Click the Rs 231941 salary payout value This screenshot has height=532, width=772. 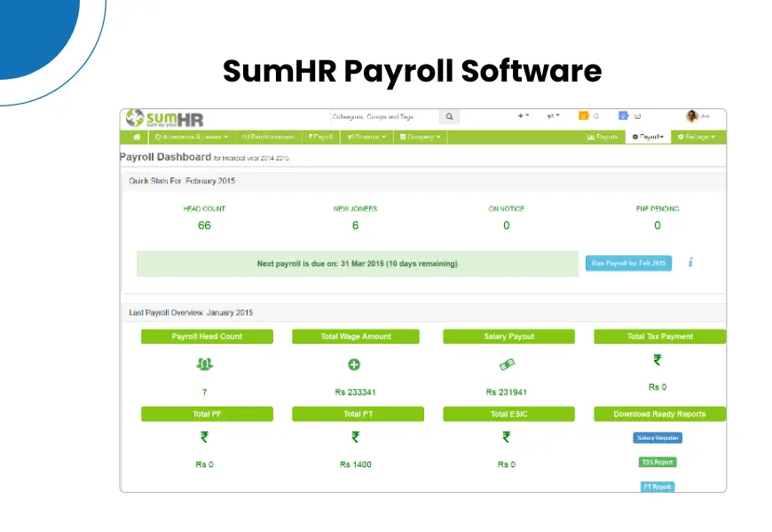pos(506,392)
